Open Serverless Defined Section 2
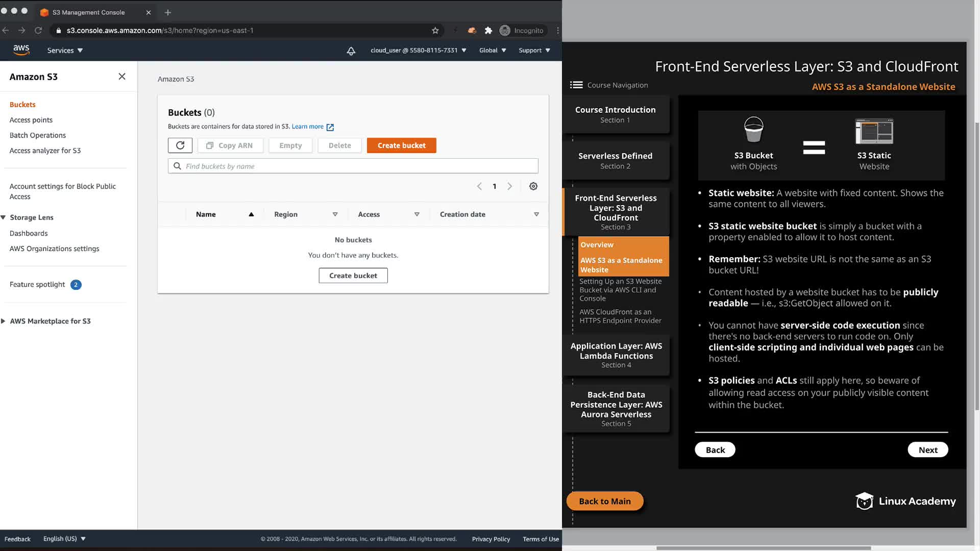This screenshot has width=980, height=551. [615, 160]
